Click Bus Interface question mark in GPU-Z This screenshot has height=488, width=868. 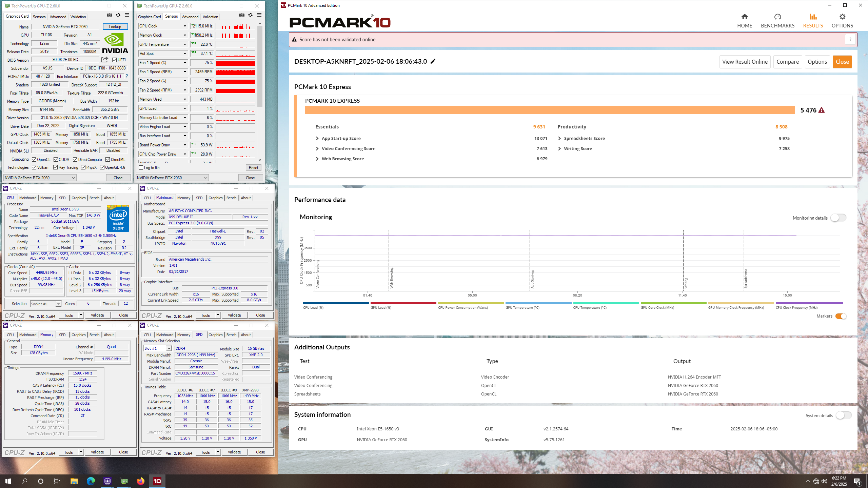coord(127,76)
